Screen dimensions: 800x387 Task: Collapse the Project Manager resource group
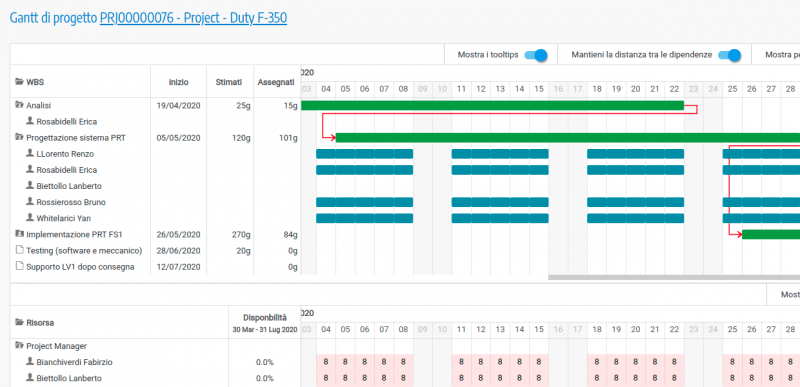pyautogui.click(x=19, y=345)
